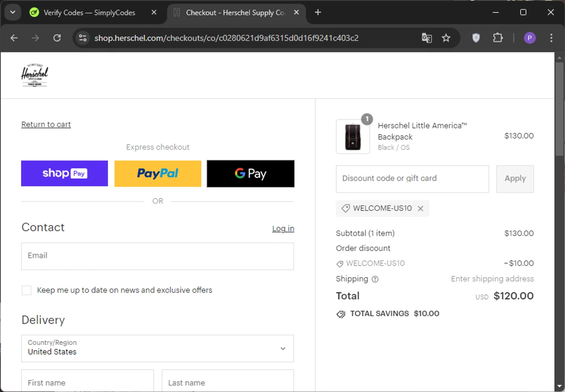565x392 pixels.
Task: View site information icon in address bar
Action: click(83, 38)
